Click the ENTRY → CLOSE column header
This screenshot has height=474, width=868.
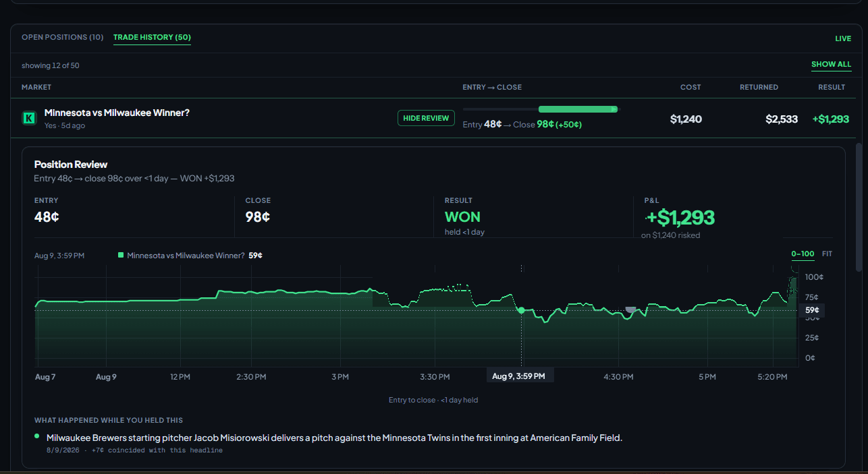(x=492, y=87)
